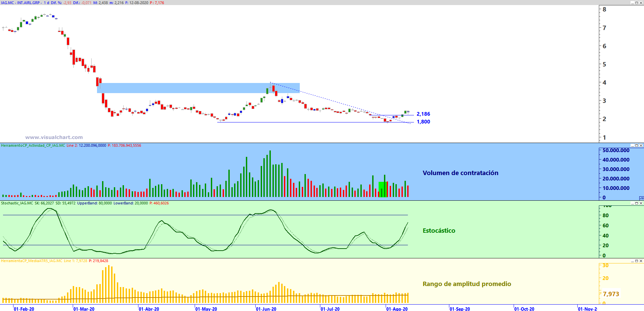Close the IAG.MC price chart pane
644x311 pixels.
pos(641,3)
